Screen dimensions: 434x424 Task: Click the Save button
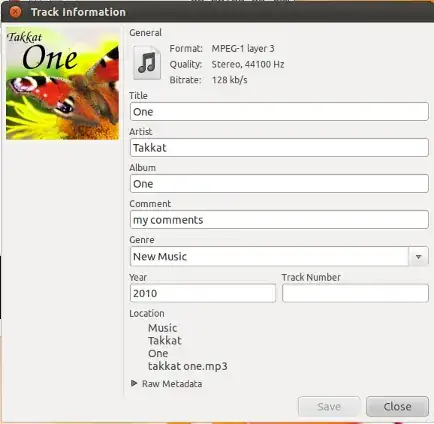(x=329, y=406)
